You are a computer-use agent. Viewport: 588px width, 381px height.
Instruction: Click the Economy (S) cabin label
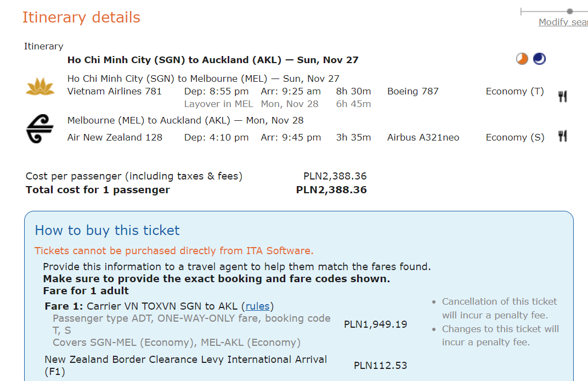(515, 137)
